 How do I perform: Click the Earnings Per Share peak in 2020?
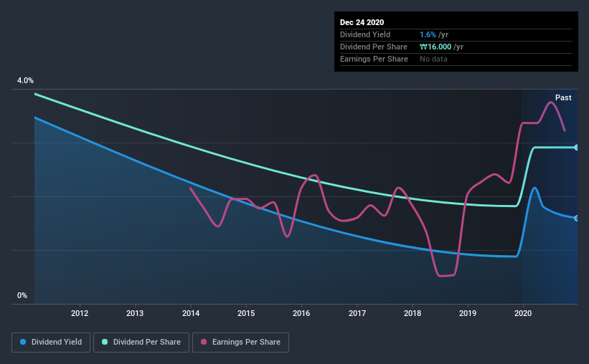click(551, 102)
